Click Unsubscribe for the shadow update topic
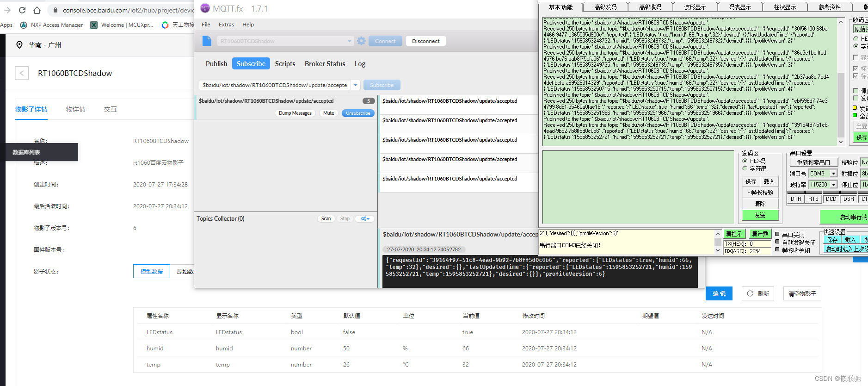 pos(358,113)
